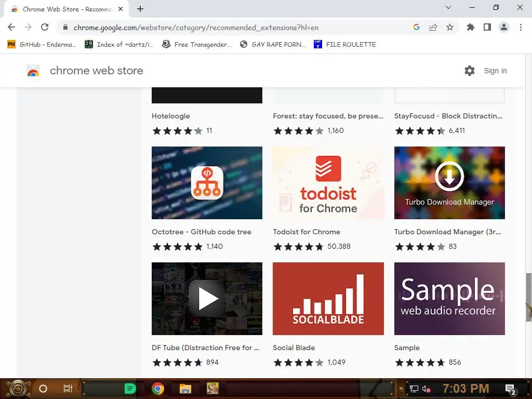
Task: Open DF Tube extension thumbnail
Action: coord(207,299)
